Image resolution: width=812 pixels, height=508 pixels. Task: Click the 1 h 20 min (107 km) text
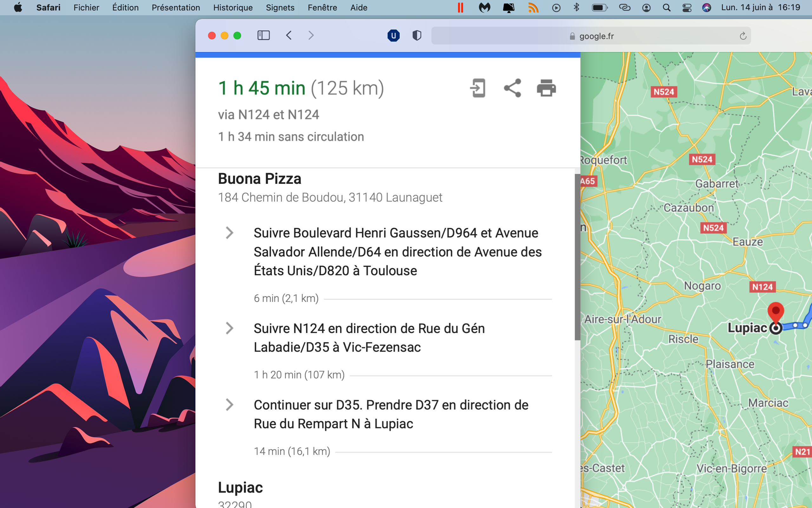[299, 375]
